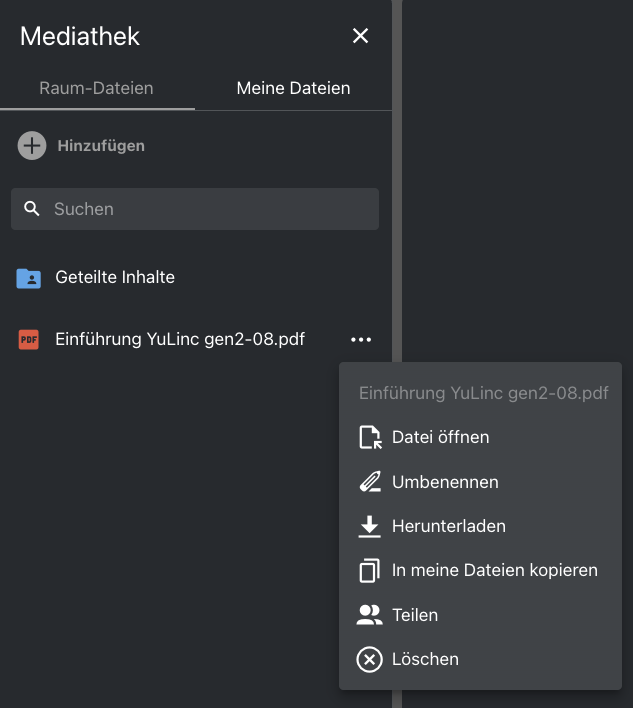Open the three-dot menu for the PDF file
Image resolution: width=633 pixels, height=708 pixels.
coord(361,340)
